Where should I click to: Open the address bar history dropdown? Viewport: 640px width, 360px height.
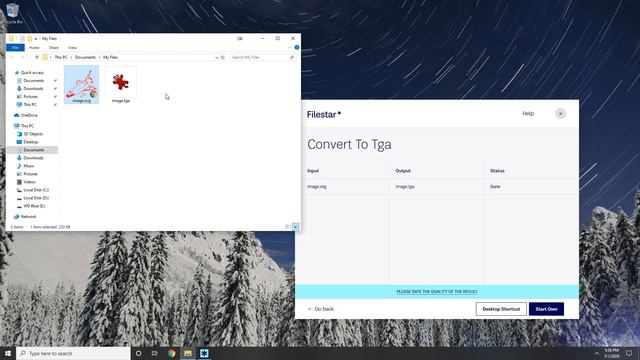[217, 58]
